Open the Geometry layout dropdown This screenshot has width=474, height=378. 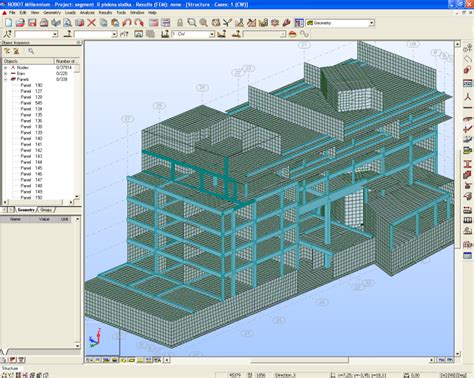point(371,23)
